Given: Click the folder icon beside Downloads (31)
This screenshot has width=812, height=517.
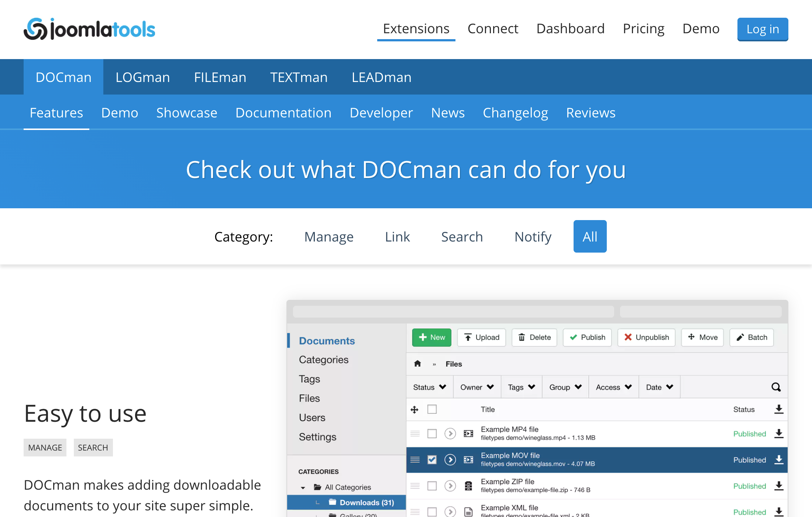Looking at the screenshot, I should (333, 502).
